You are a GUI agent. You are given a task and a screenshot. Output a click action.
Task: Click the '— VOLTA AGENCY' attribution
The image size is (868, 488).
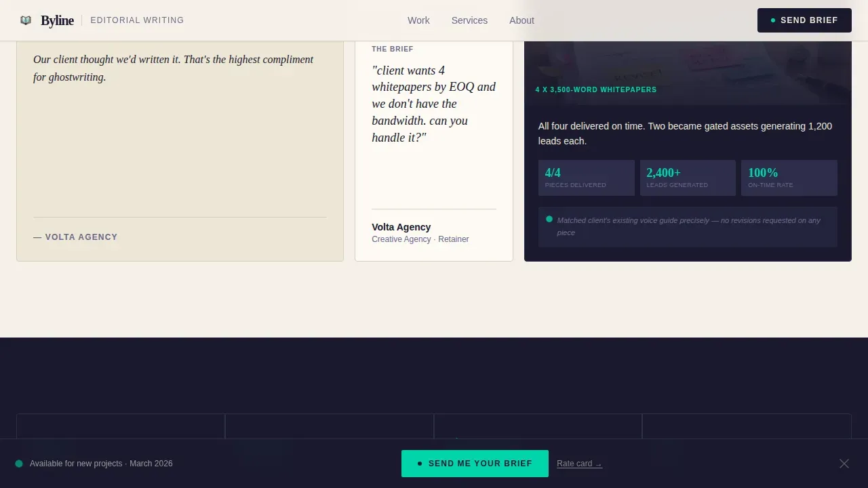(75, 237)
